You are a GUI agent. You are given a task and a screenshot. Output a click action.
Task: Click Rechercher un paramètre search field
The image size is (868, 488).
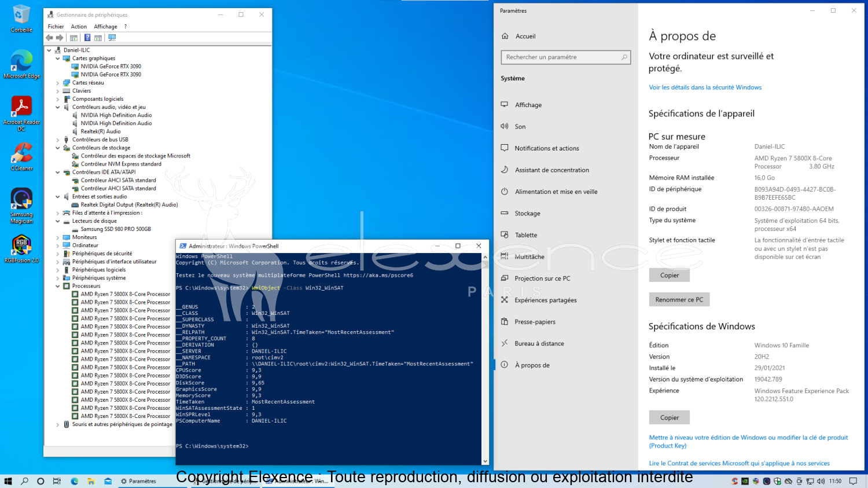565,57
